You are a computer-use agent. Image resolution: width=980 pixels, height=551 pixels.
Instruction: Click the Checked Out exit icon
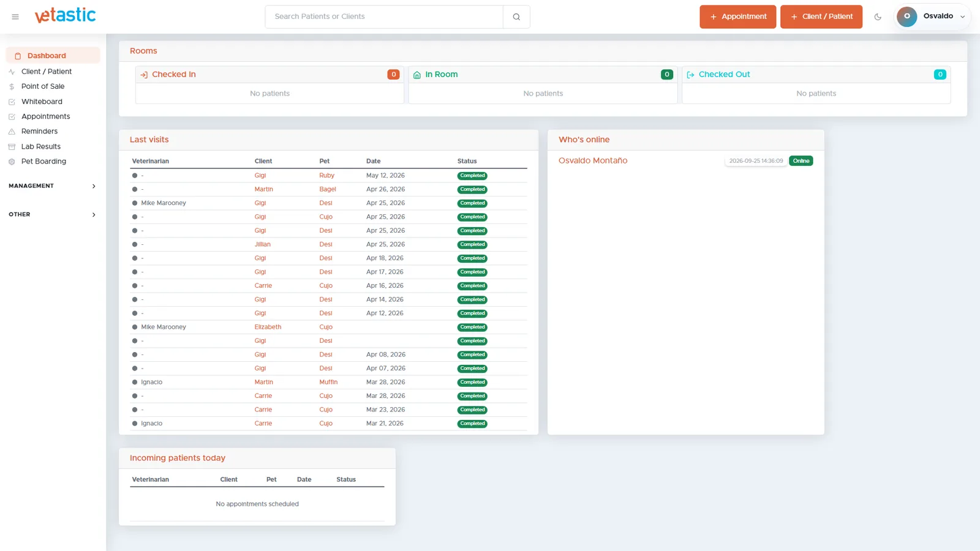tap(690, 75)
